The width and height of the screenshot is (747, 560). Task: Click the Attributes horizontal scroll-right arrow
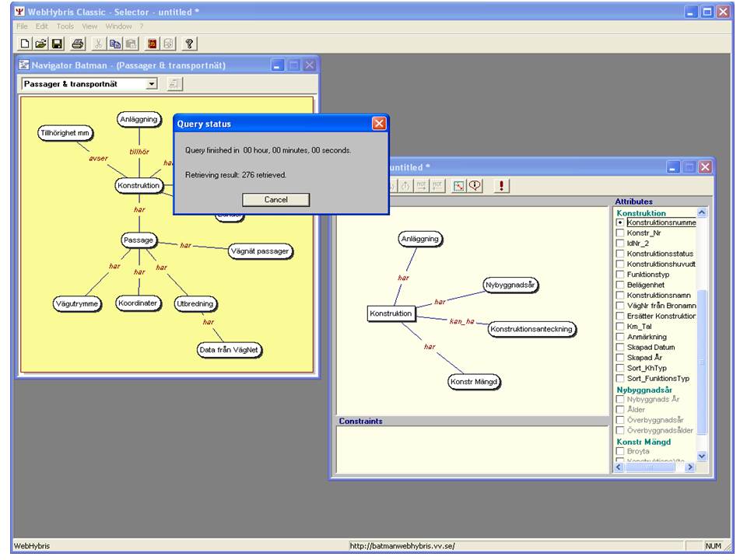(690, 467)
